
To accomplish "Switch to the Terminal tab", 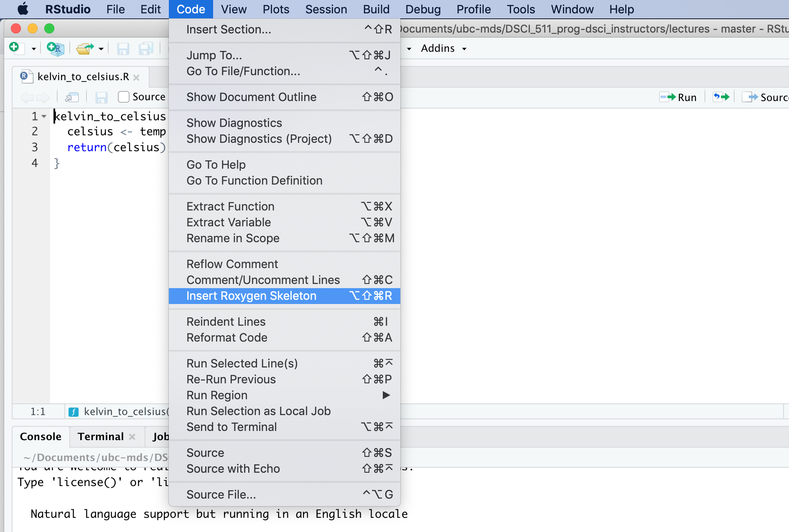I will (101, 436).
